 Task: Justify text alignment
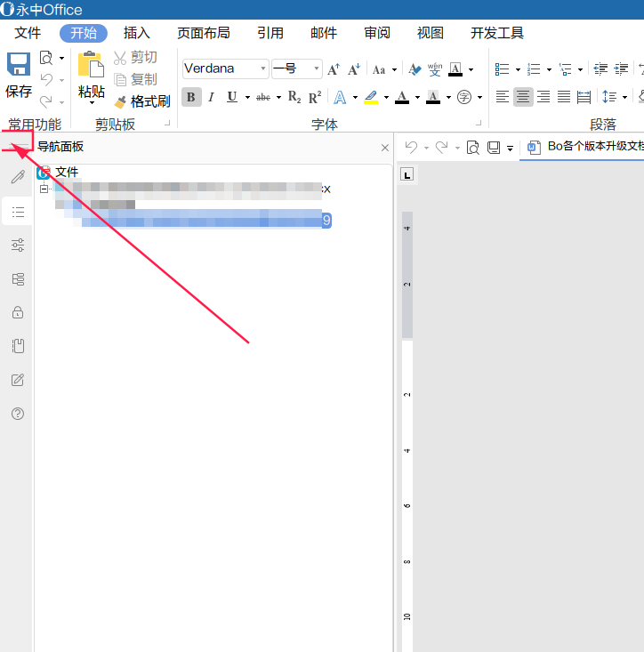point(564,97)
